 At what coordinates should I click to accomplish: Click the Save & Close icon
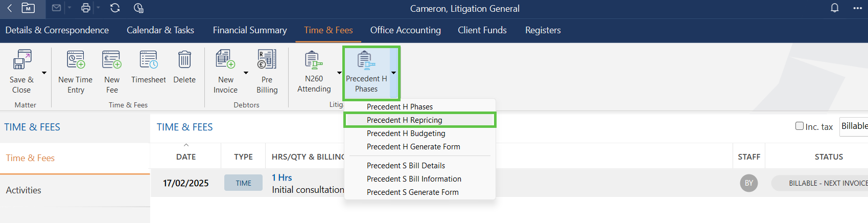point(21,60)
